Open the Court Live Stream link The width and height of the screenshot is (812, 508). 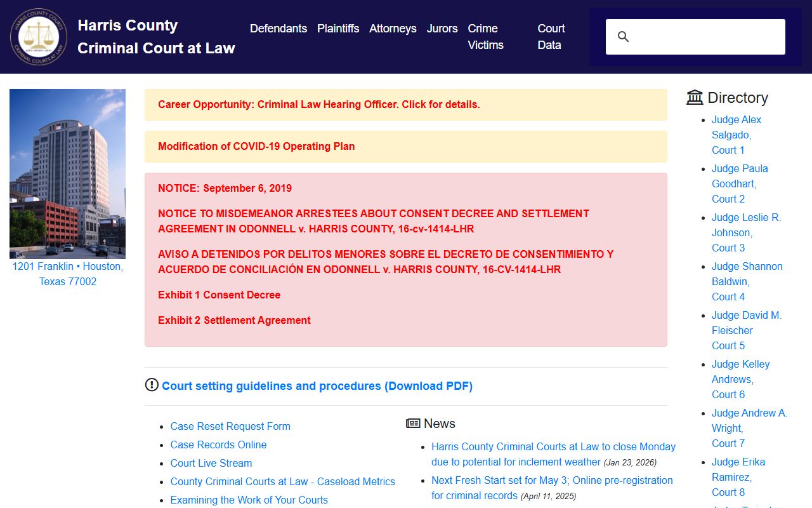coord(211,464)
